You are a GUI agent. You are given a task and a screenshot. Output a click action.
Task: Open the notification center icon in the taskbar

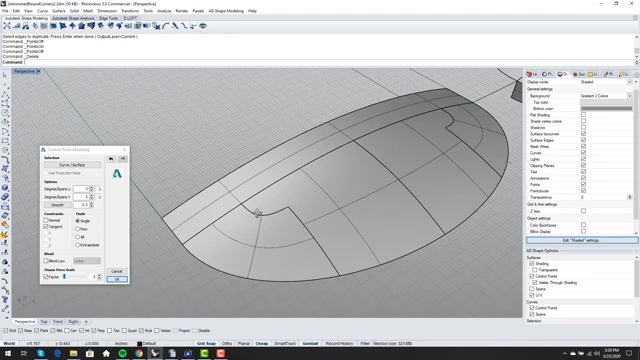click(x=629, y=353)
